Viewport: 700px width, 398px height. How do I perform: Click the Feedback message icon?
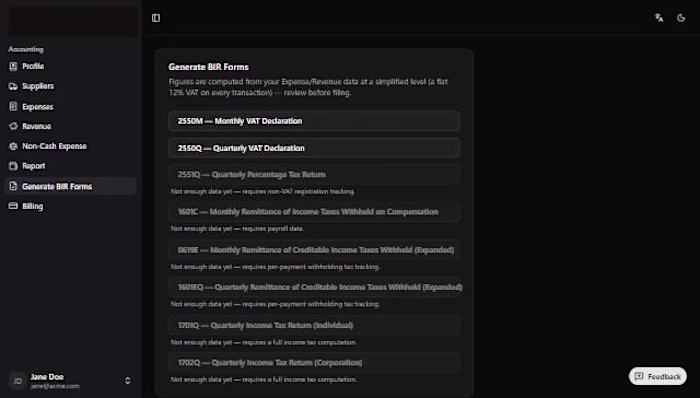point(639,376)
